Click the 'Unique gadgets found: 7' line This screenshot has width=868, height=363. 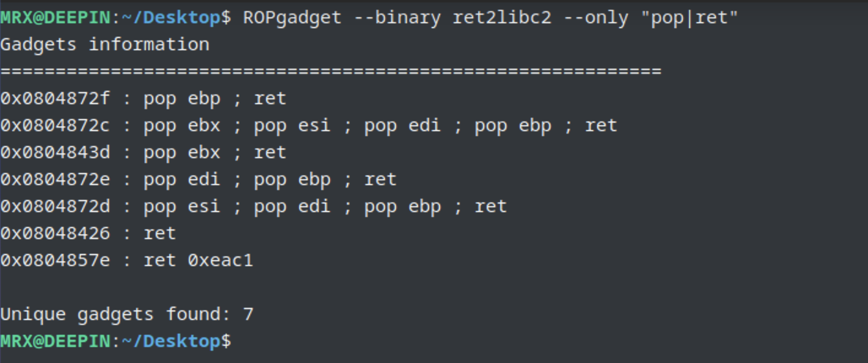tap(127, 315)
